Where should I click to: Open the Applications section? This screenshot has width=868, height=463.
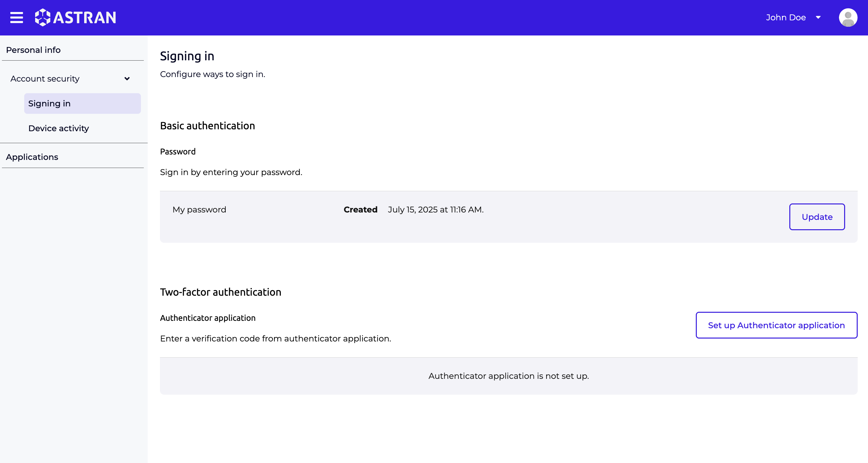32,157
